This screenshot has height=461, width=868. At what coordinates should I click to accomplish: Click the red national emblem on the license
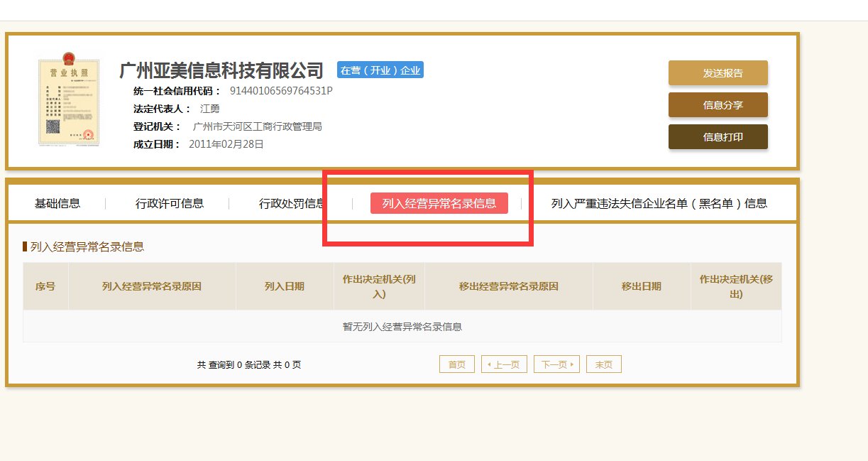pos(67,58)
